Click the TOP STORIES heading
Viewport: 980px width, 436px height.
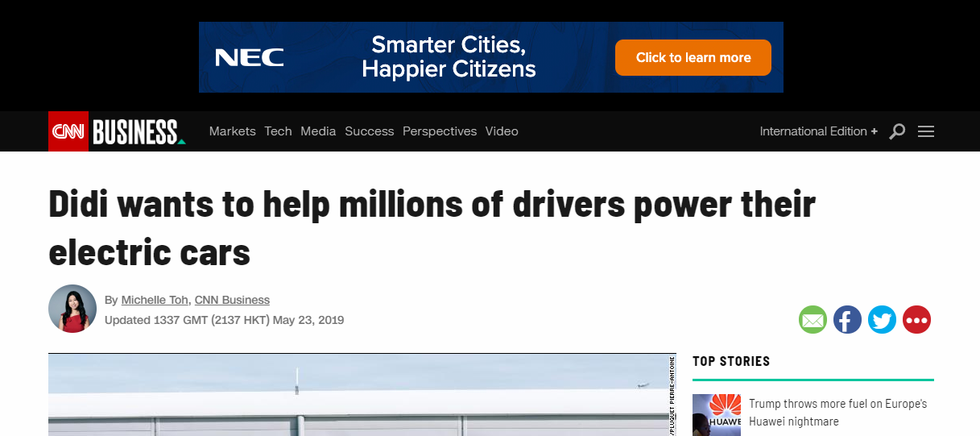pyautogui.click(x=731, y=361)
